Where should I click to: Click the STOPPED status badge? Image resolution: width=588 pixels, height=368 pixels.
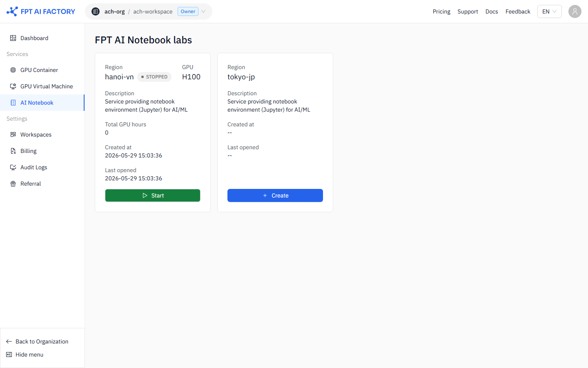click(x=154, y=77)
